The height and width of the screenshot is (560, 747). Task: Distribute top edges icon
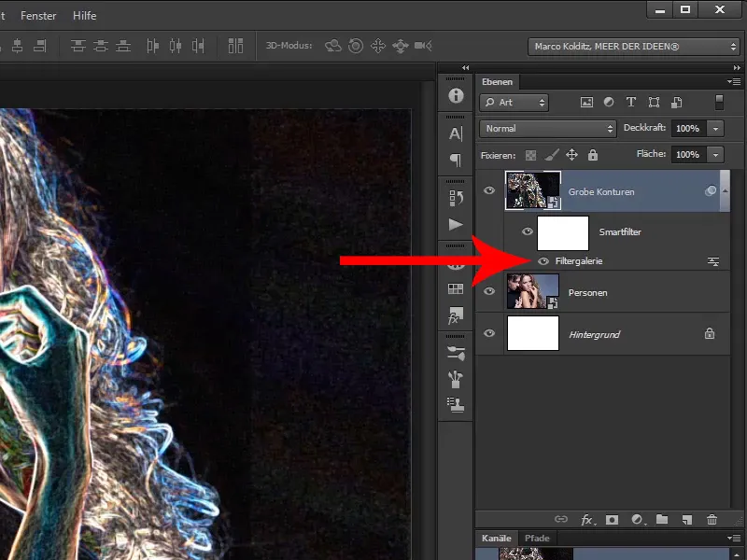coord(78,46)
